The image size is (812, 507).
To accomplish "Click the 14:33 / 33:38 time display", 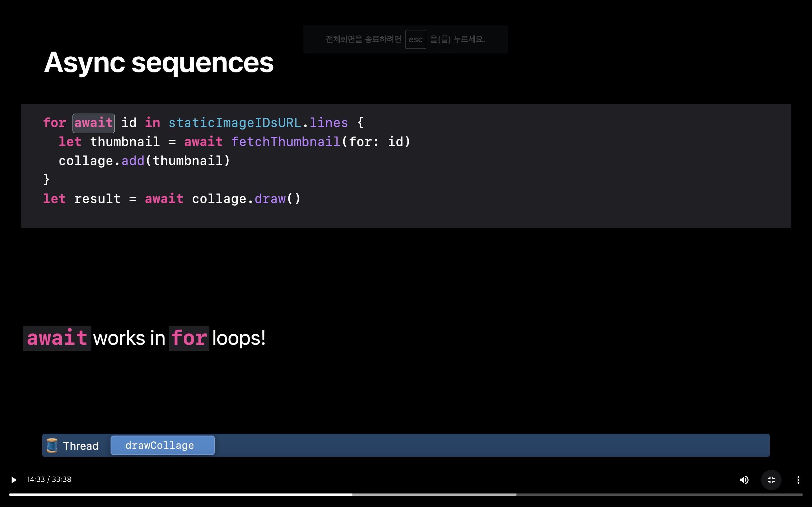I will point(49,479).
